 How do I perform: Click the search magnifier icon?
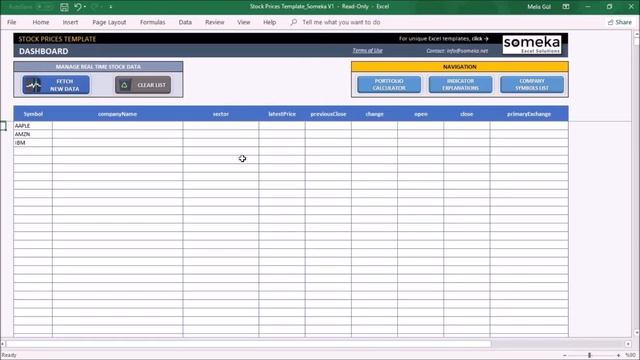click(x=293, y=22)
